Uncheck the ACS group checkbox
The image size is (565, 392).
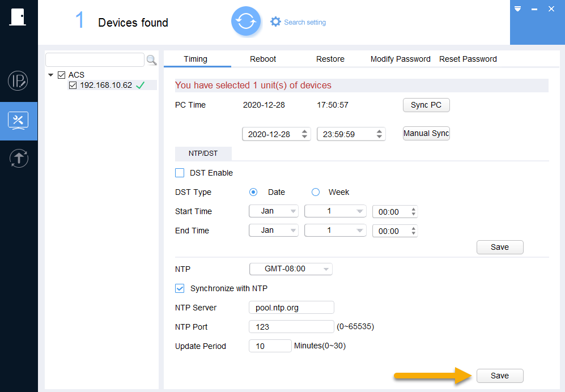click(62, 75)
